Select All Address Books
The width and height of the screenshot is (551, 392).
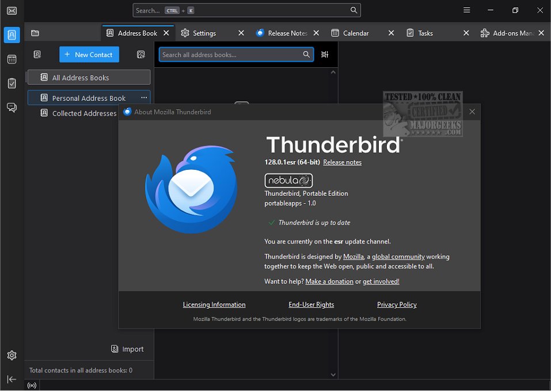pyautogui.click(x=89, y=77)
